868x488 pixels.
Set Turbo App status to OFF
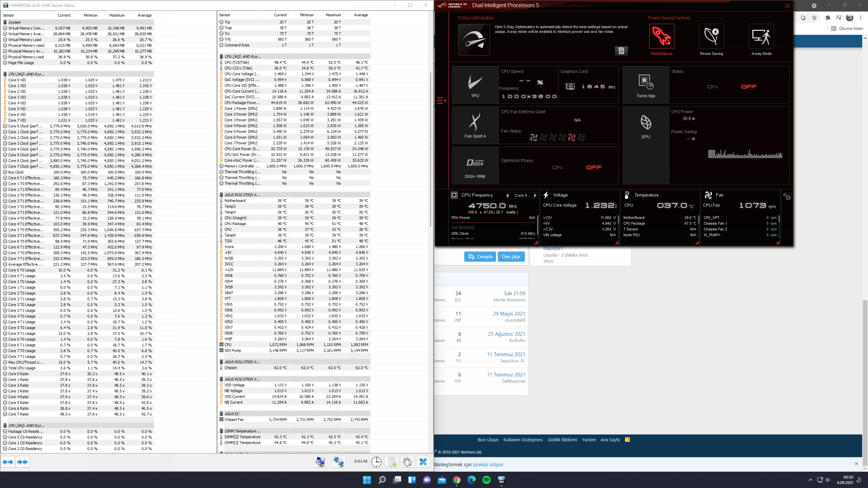tap(749, 87)
